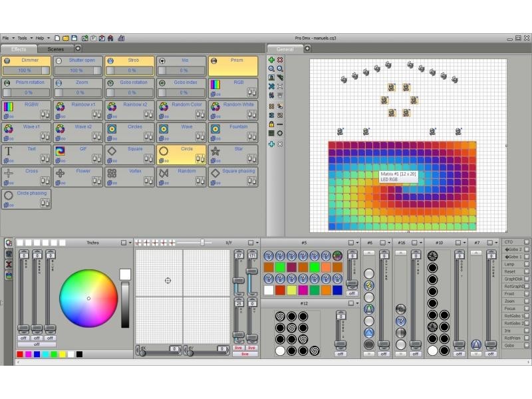Click the wide live button in X/Y panel
The width and height of the screenshot is (532, 399).
point(245,354)
